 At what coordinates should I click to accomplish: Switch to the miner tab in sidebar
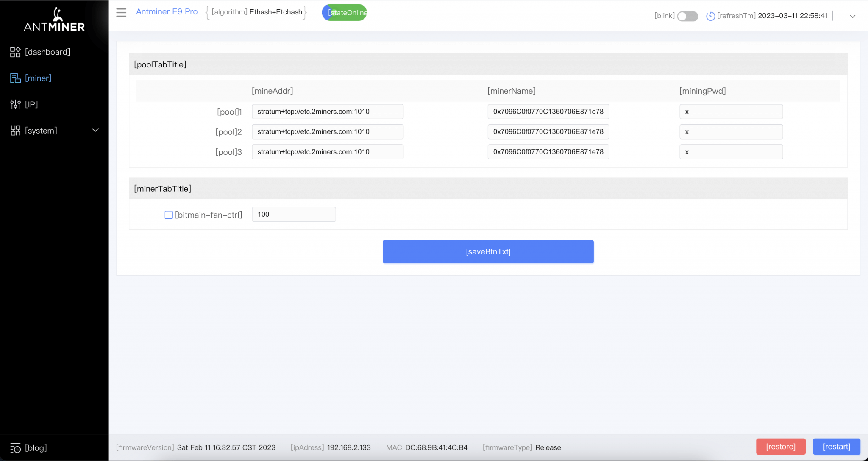tap(38, 78)
